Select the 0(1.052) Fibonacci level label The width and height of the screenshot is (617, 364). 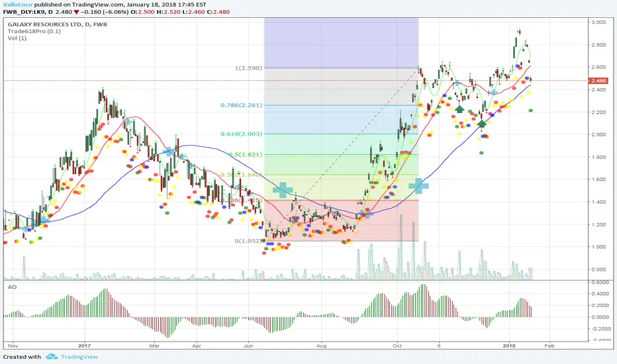point(249,241)
